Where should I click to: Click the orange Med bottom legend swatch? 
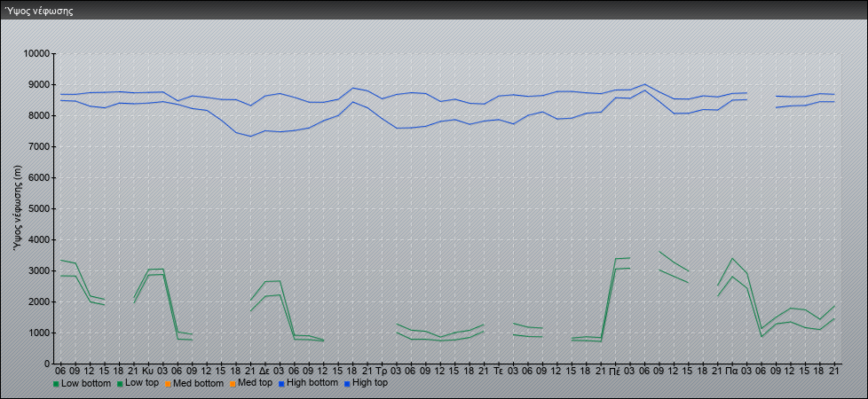[x=168, y=384]
